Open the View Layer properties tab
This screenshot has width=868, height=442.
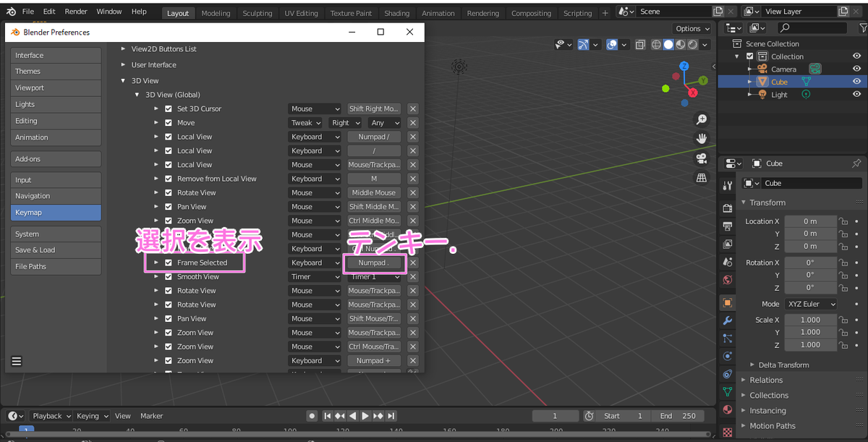[x=728, y=244]
